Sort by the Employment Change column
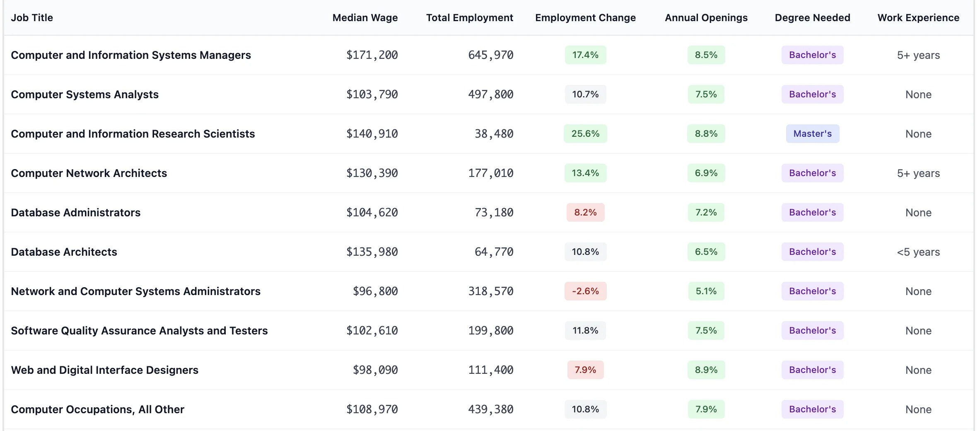The image size is (980, 431). pyautogui.click(x=585, y=17)
